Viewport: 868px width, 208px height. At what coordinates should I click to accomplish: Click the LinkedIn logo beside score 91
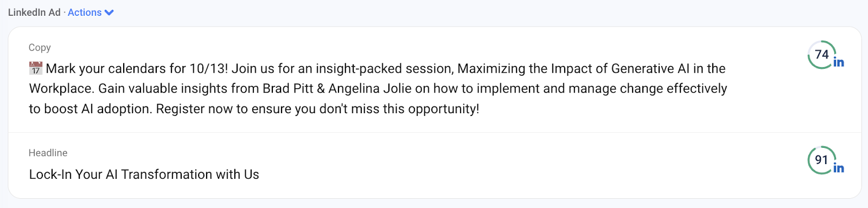(839, 168)
